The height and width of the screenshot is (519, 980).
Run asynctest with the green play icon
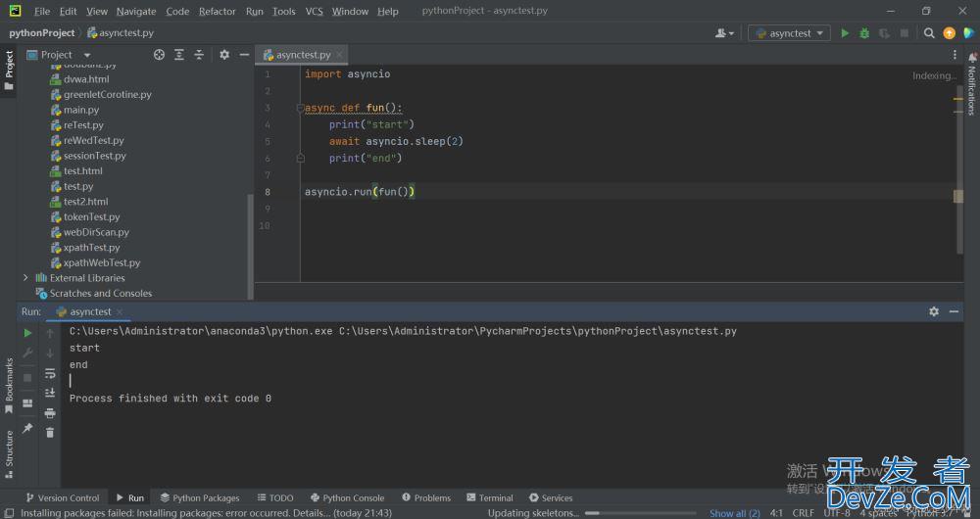pyautogui.click(x=845, y=33)
